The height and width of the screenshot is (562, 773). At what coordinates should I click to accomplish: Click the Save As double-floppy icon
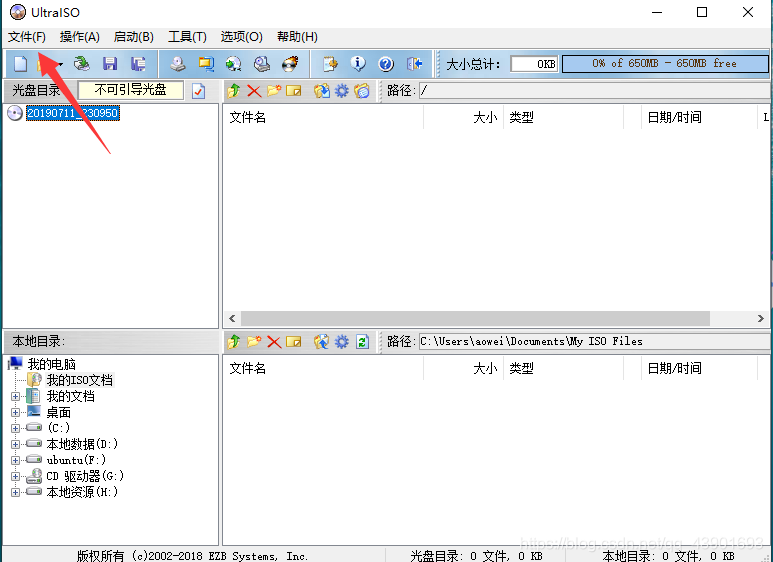(138, 64)
